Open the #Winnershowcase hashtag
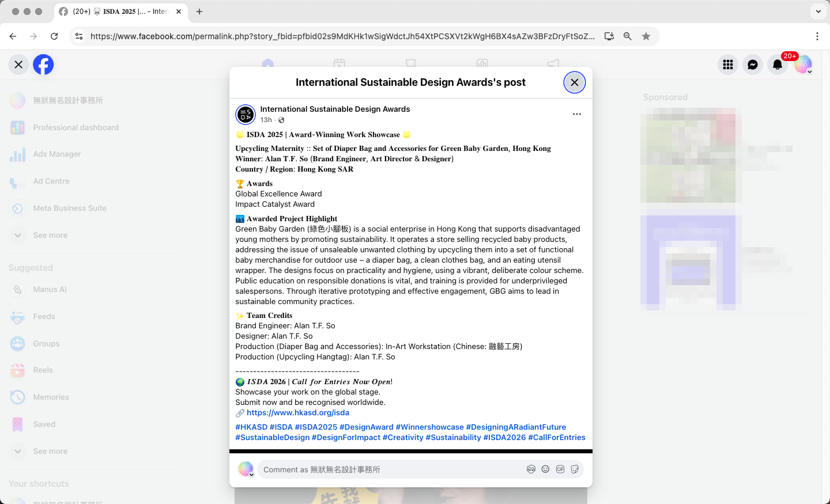 (x=429, y=427)
